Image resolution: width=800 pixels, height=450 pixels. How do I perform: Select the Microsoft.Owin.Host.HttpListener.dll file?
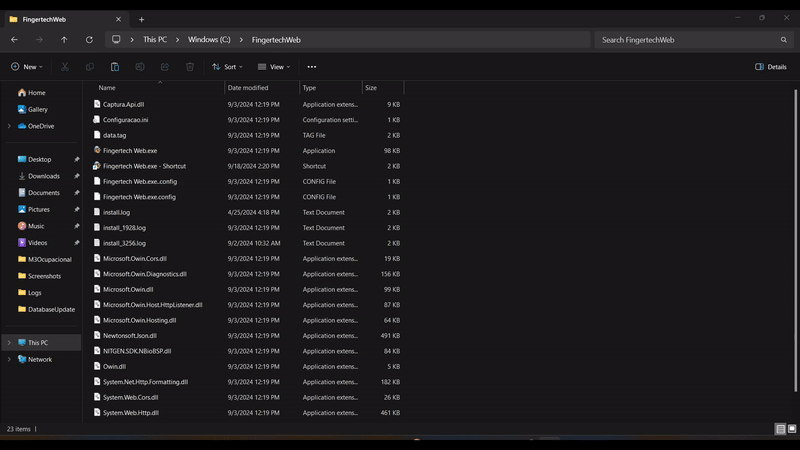pyautogui.click(x=153, y=305)
